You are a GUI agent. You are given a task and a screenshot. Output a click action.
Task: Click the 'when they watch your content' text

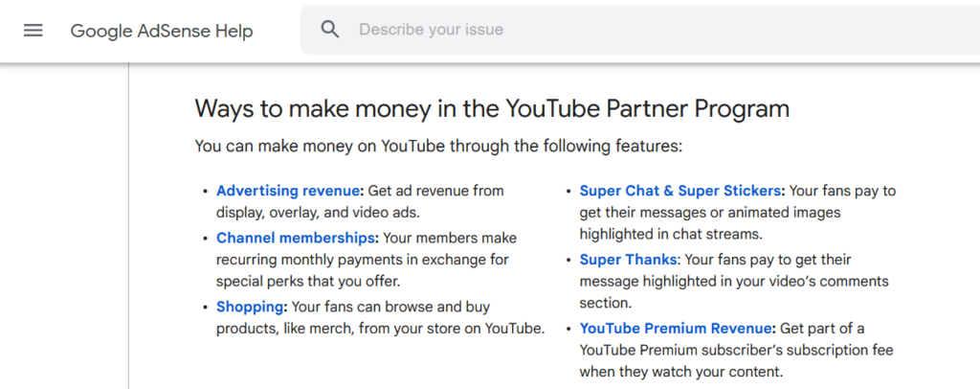coord(680,372)
